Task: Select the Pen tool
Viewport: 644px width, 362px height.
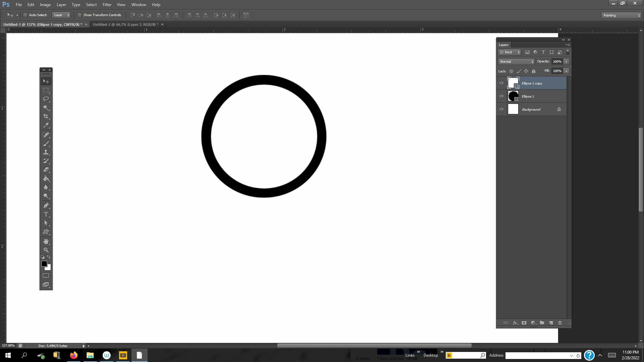Action: (46, 205)
